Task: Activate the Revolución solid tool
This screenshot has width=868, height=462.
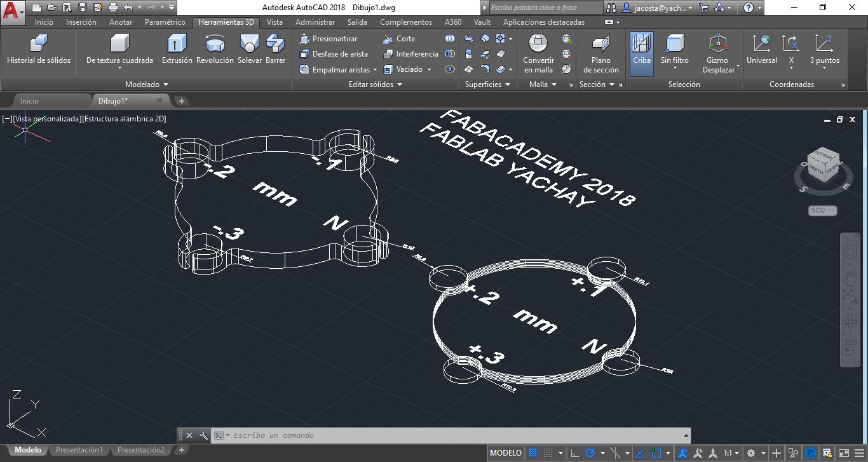Action: coord(215,50)
